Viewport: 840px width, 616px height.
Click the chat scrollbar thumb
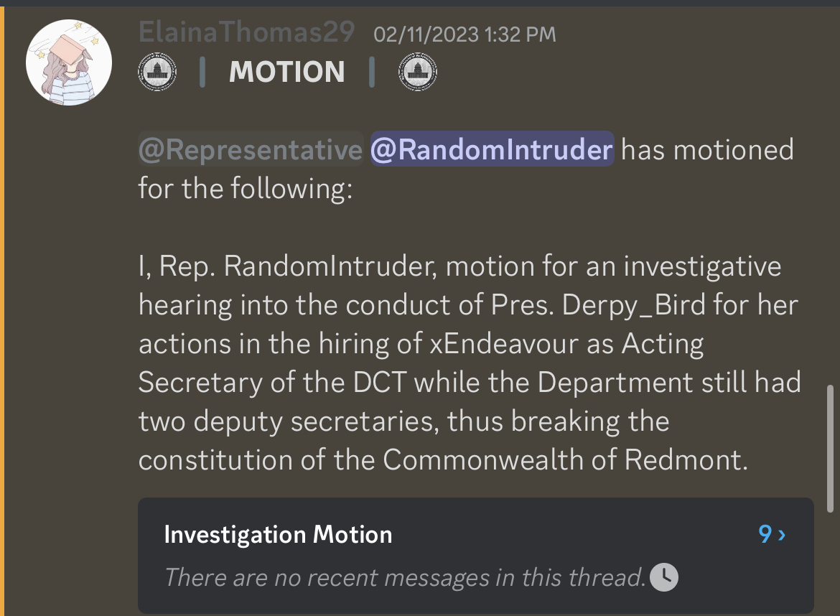[x=830, y=448]
